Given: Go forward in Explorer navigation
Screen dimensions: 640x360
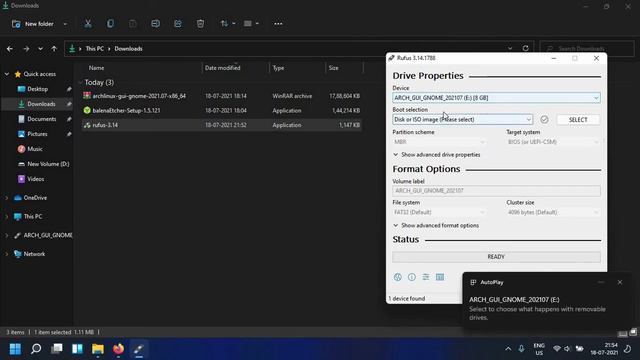Looking at the screenshot, I should (x=26, y=49).
